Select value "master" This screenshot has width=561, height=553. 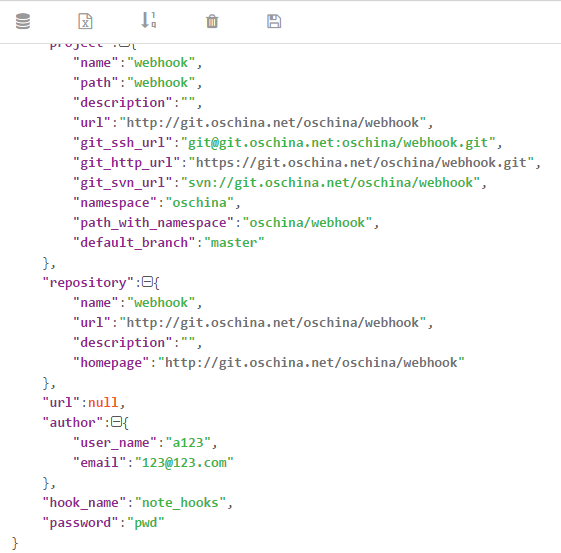[234, 243]
